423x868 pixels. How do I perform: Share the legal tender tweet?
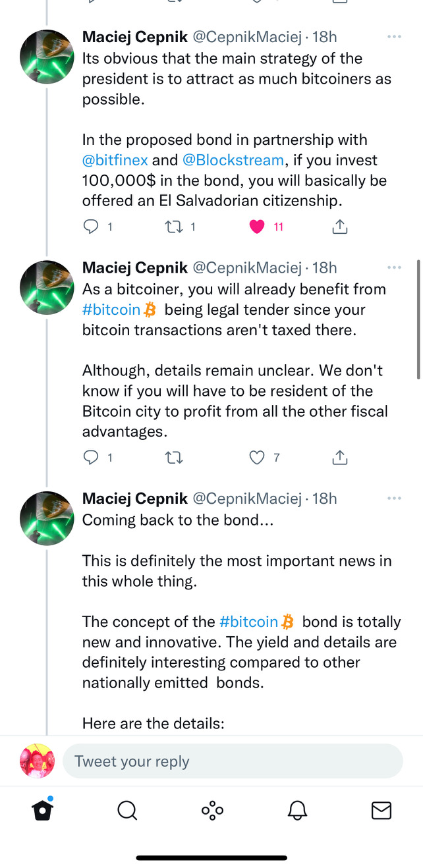click(x=339, y=458)
